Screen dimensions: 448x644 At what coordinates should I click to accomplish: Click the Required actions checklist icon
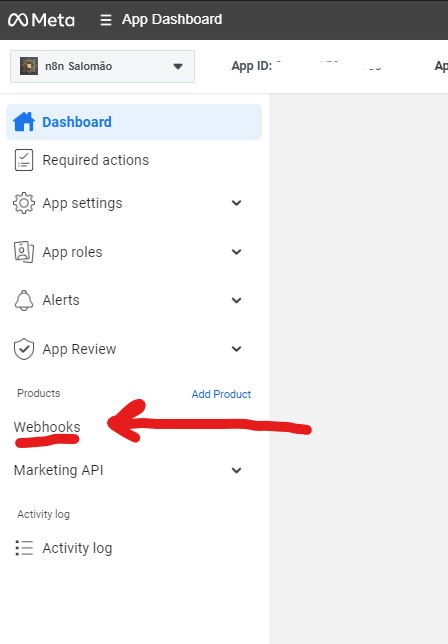coord(24,160)
